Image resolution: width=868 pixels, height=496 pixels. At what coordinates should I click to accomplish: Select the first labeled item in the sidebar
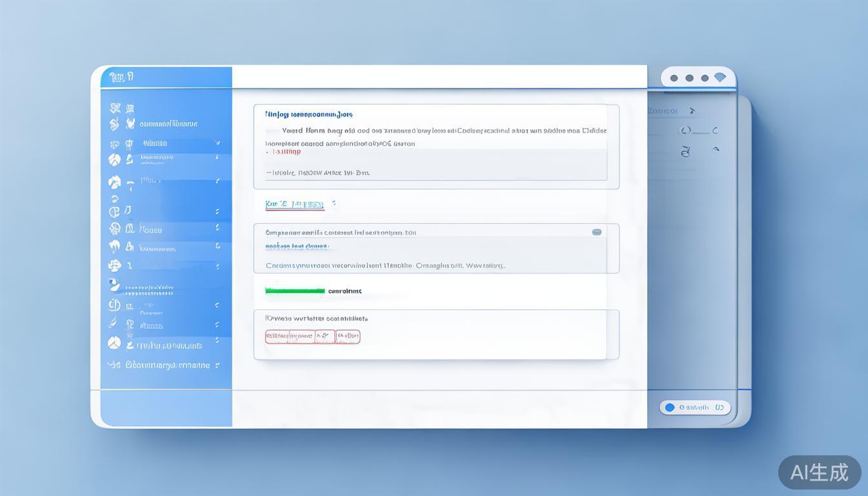point(168,123)
